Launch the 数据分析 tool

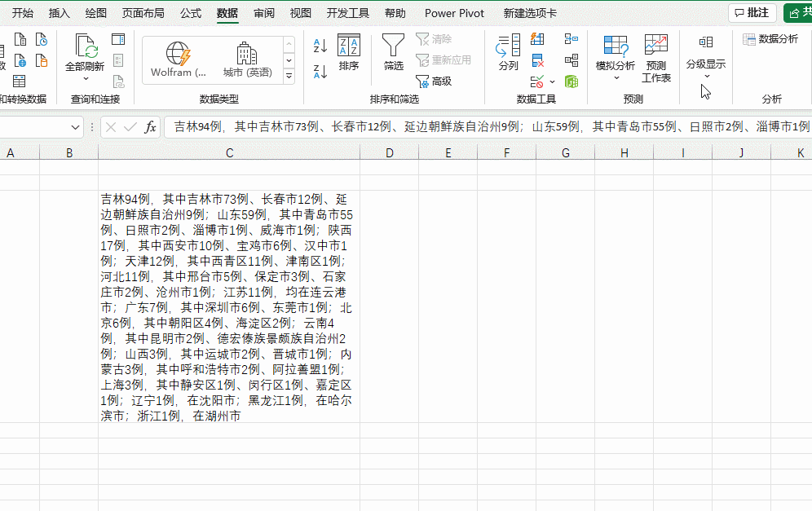[x=770, y=38]
